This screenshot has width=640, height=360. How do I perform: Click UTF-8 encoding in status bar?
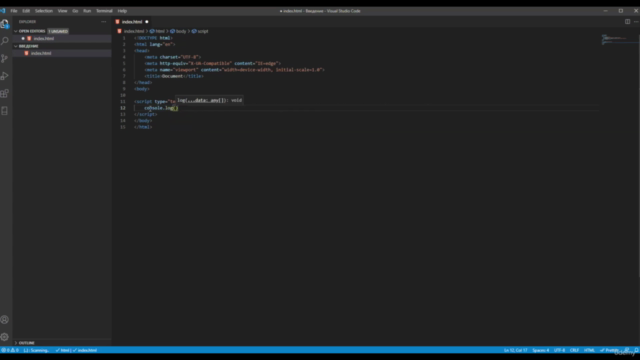coord(560,350)
